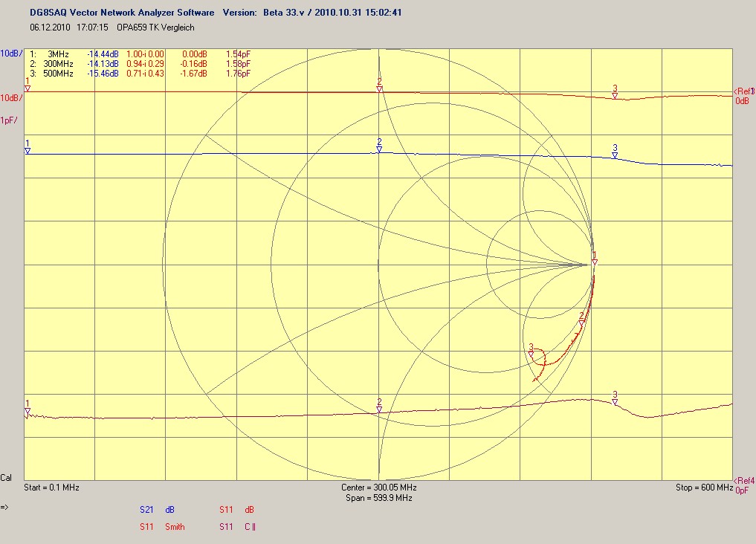Click the 1.76pF marker value

238,74
